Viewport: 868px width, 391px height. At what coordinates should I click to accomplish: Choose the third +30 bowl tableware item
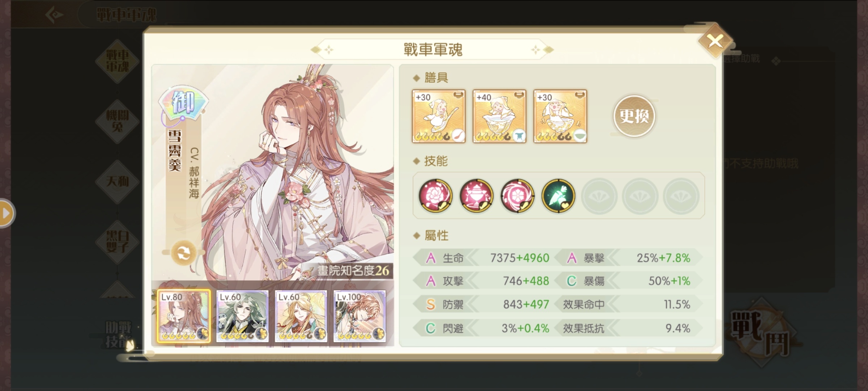(x=560, y=116)
